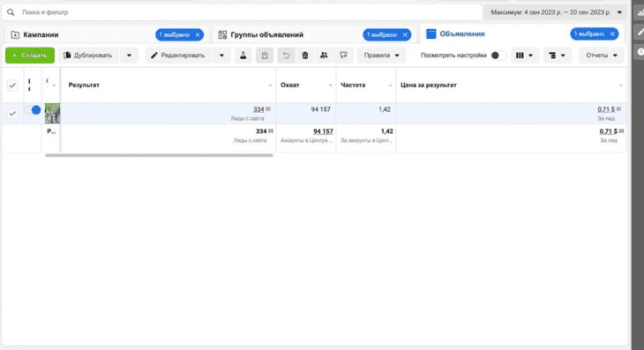Click the copy/paste clipboard icon
This screenshot has width=644, height=350.
pos(265,56)
